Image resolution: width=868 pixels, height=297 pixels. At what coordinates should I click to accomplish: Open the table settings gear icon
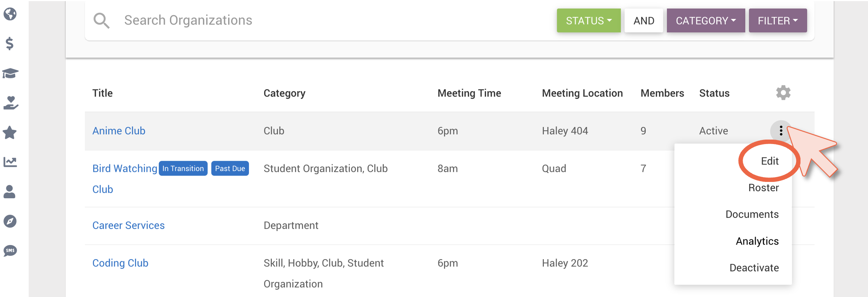(x=783, y=93)
